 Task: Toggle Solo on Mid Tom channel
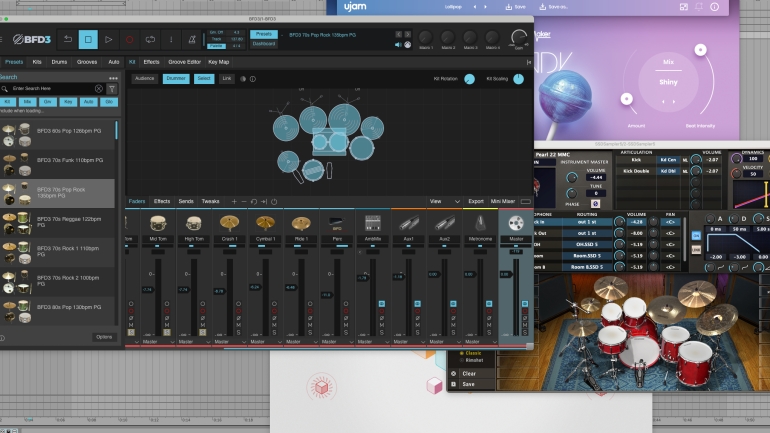pos(167,332)
